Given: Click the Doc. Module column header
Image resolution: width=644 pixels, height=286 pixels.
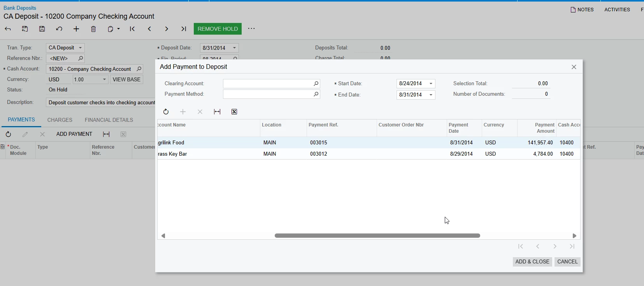Looking at the screenshot, I should 18,150.
